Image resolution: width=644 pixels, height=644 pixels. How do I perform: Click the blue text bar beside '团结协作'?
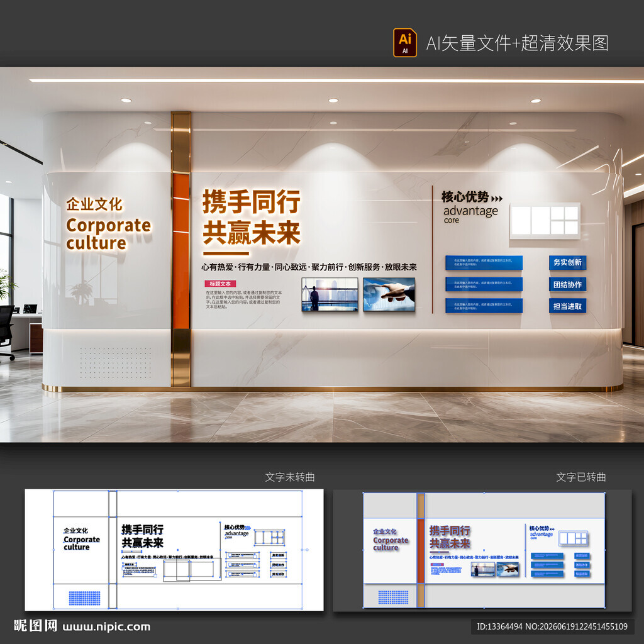(484, 284)
